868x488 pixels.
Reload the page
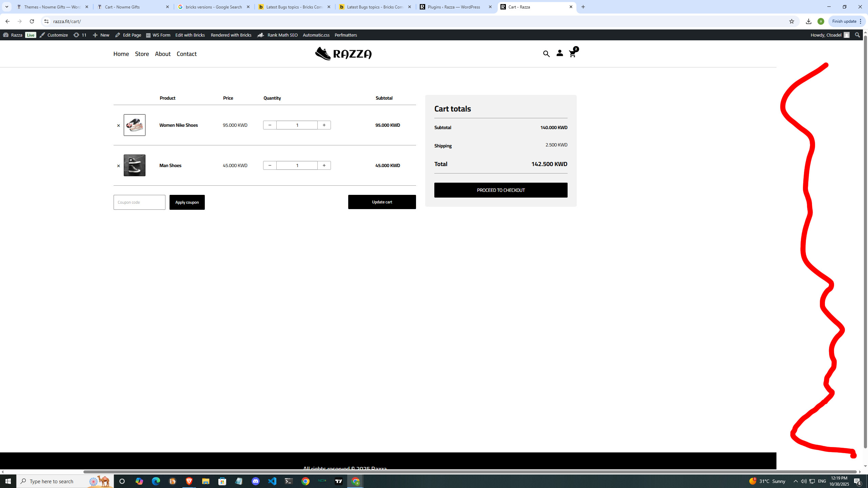[x=32, y=21]
